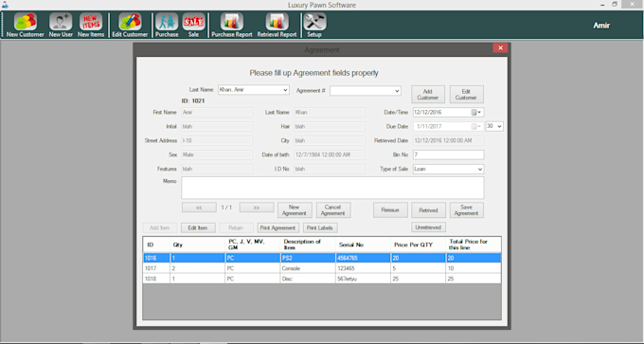This screenshot has height=344, width=644.
Task: Click the Print Labels button
Action: 320,227
